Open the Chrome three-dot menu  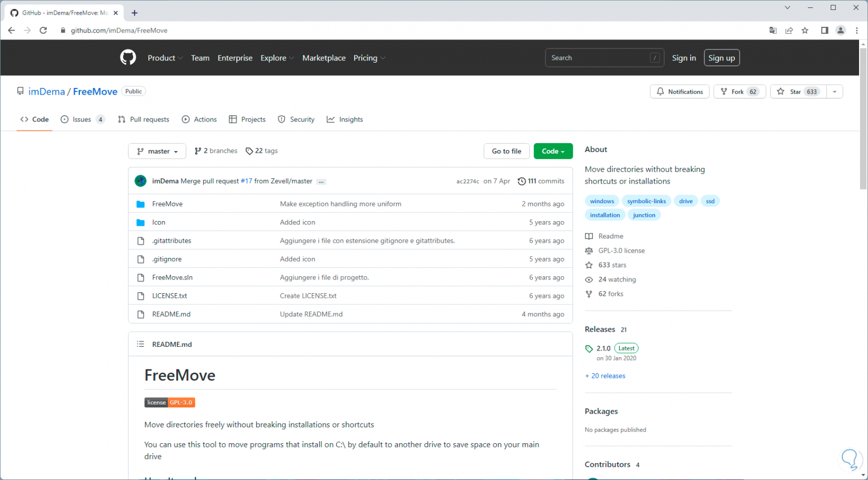[x=857, y=31]
